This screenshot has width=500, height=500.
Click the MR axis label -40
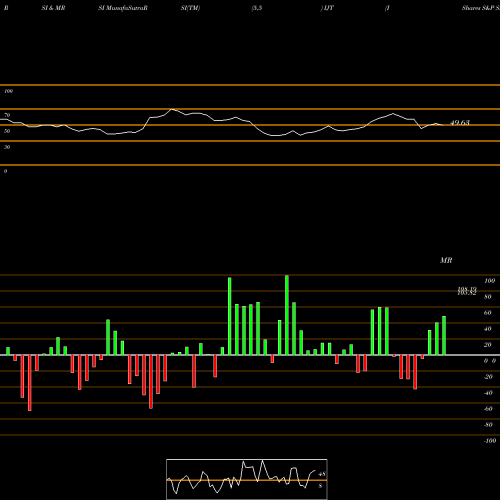[488, 393]
